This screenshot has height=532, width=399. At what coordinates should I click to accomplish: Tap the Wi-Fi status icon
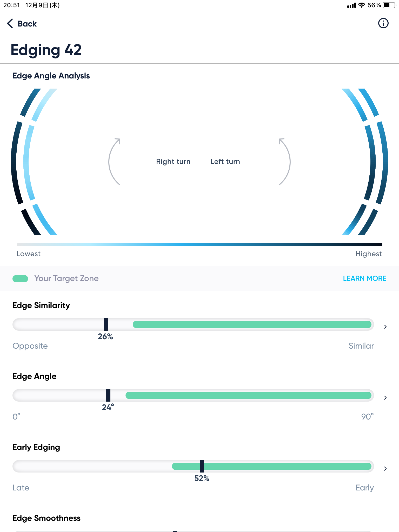pos(361,5)
